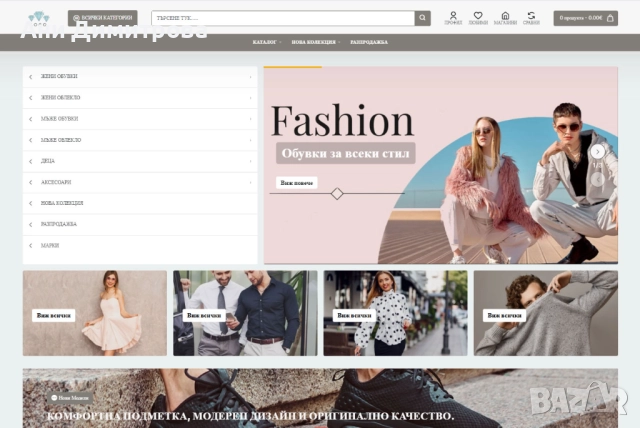Expand the arrow on АКСЕСОАРИ row
The width and height of the screenshot is (640, 428).
coord(251,182)
